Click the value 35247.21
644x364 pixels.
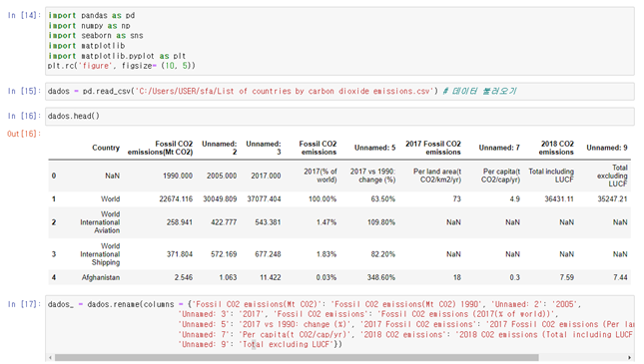[x=612, y=199]
